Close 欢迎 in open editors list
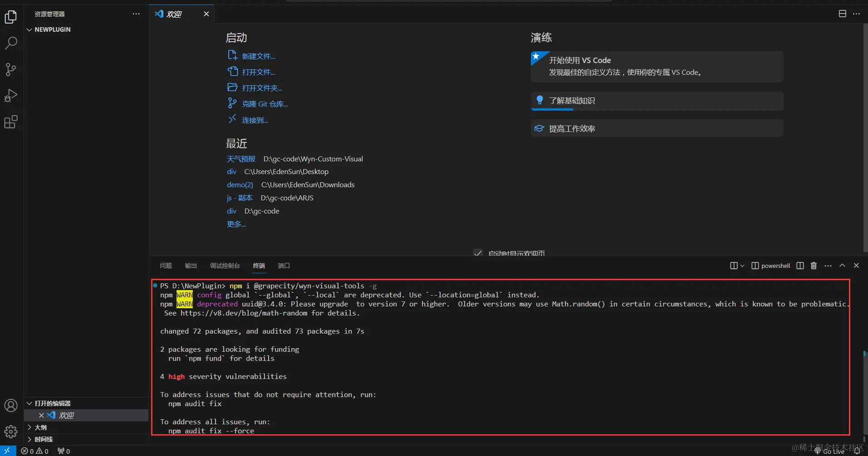 (x=41, y=415)
